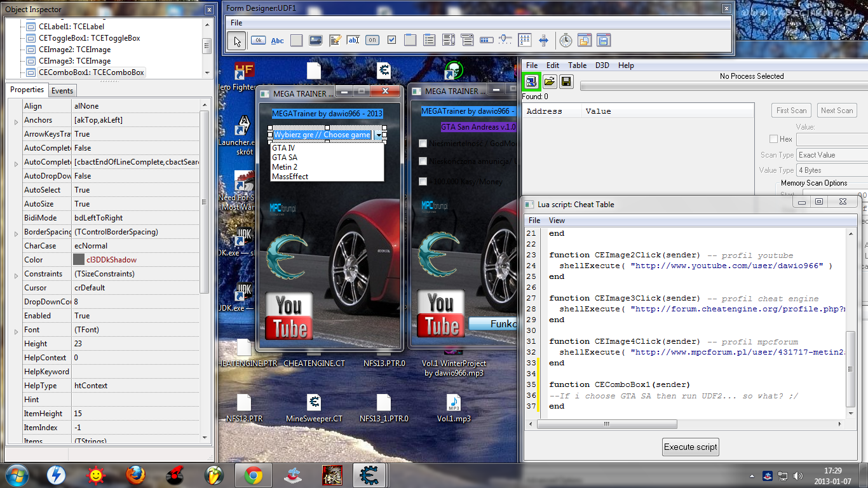Open the Table menu in Cheat Engine
The image size is (868, 488).
[577, 65]
